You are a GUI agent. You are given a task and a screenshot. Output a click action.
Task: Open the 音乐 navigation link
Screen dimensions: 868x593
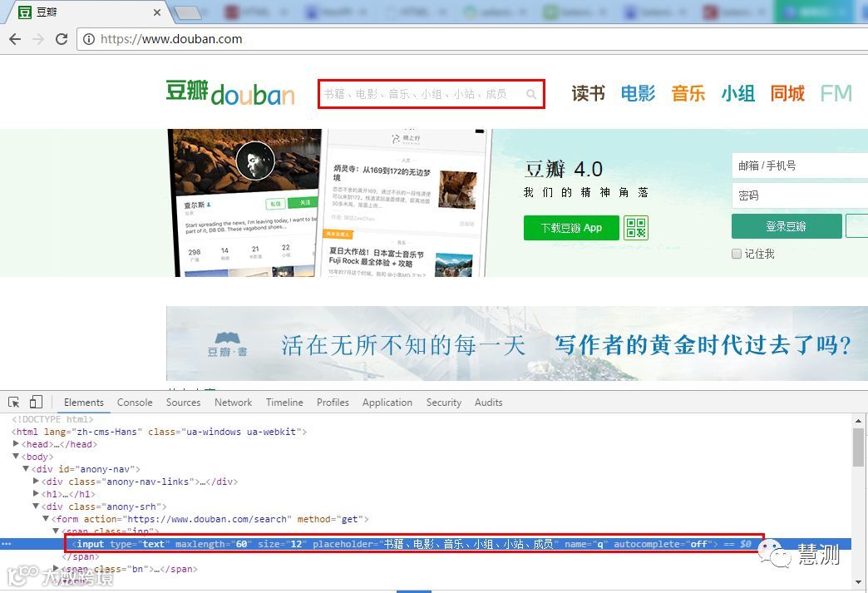click(688, 93)
